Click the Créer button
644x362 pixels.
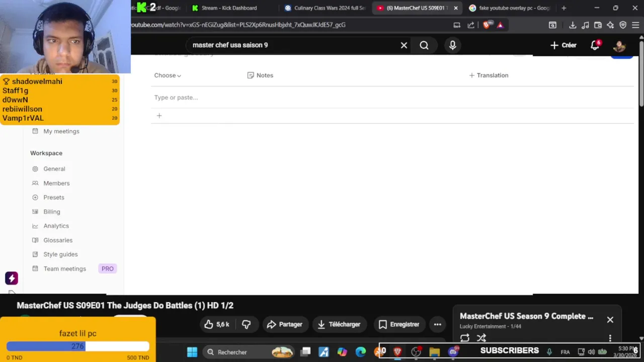pos(563,45)
